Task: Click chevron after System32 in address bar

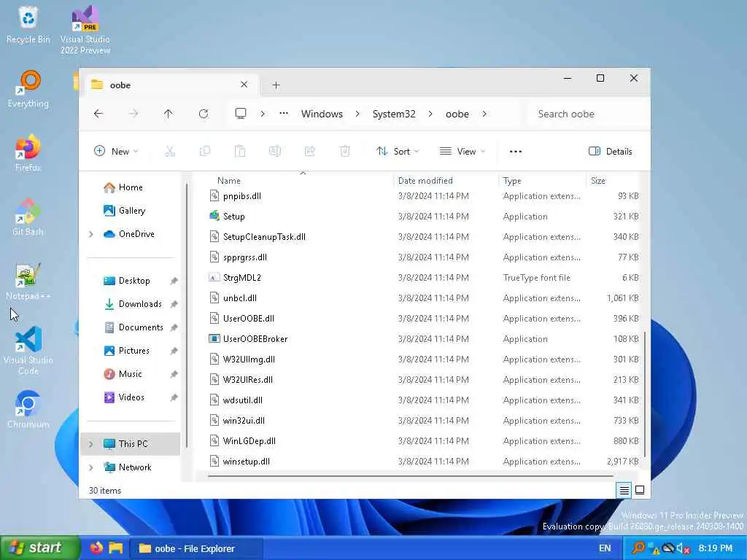Action: coord(430,114)
